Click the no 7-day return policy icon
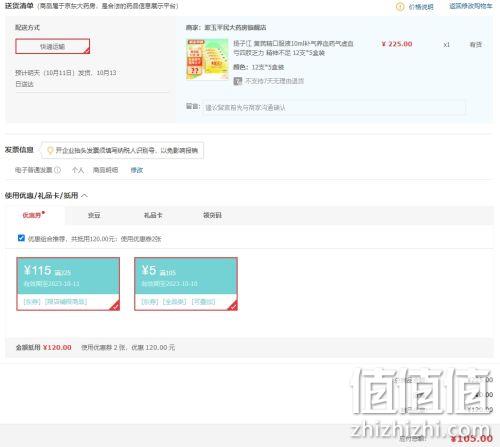This screenshot has height=447, width=500. pos(237,81)
